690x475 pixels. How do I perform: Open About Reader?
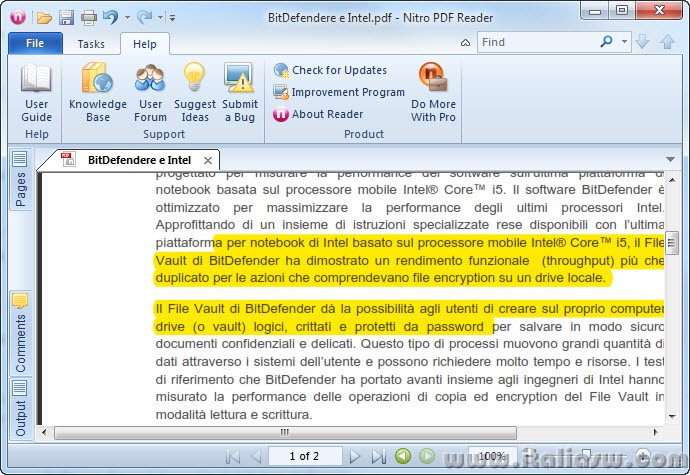point(318,114)
